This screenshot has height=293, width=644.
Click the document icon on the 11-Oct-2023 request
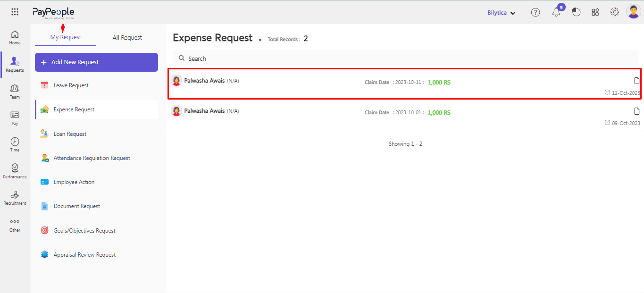(636, 81)
